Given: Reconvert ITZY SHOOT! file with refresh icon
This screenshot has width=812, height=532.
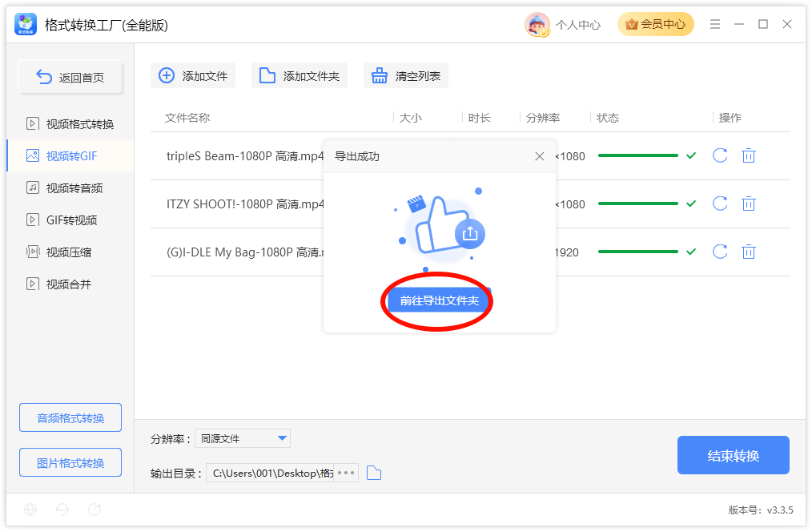Looking at the screenshot, I should pos(720,204).
